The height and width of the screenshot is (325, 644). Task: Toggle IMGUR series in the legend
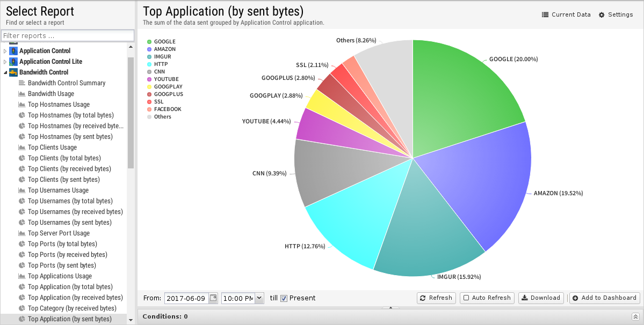click(x=160, y=56)
